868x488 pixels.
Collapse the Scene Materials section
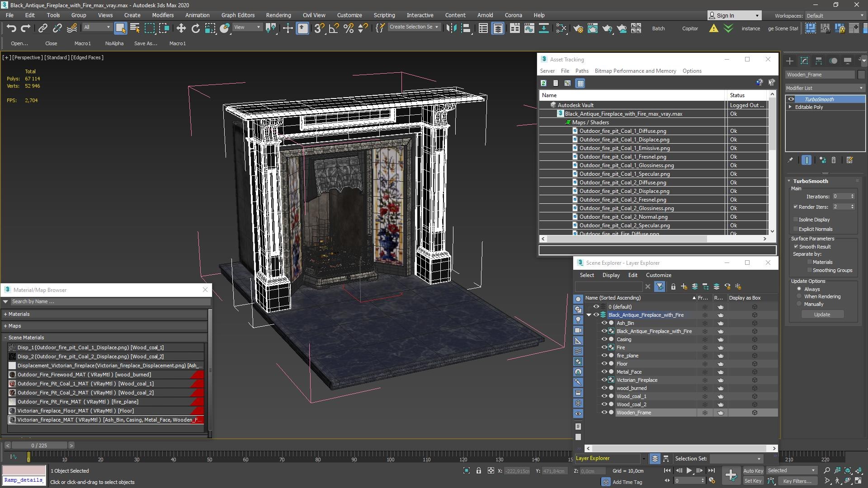[5, 338]
